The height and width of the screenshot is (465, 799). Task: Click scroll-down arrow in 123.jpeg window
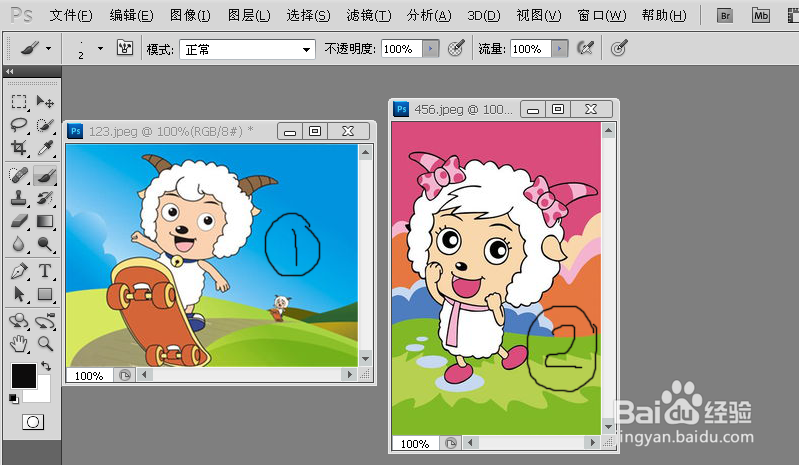365,359
